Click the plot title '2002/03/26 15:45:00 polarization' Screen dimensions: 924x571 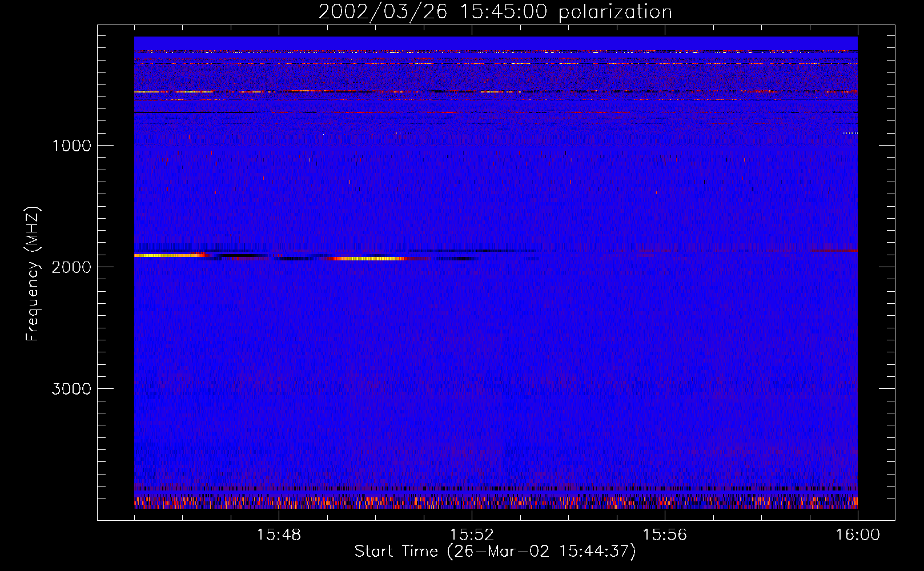pyautogui.click(x=495, y=11)
